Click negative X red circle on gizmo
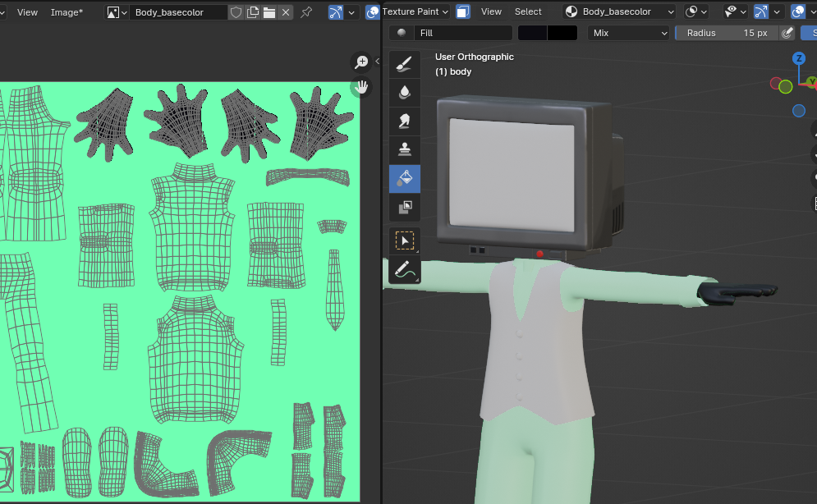The height and width of the screenshot is (504, 817). [776, 83]
